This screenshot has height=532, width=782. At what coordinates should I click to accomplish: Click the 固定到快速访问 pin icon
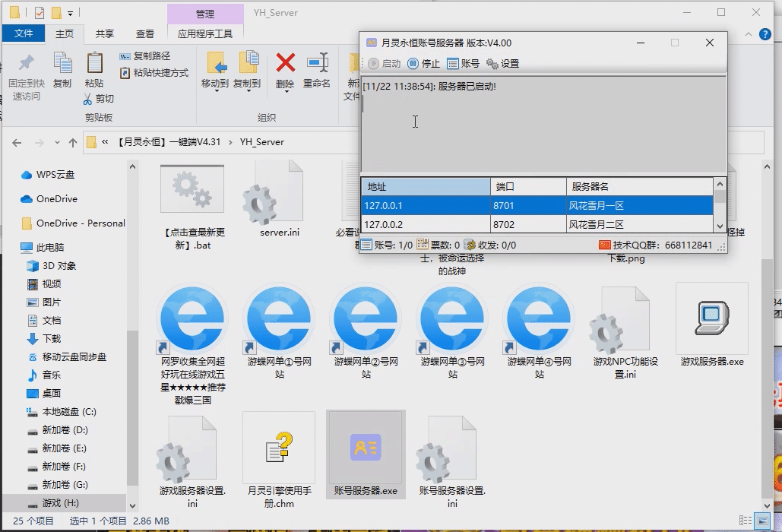tap(26, 64)
